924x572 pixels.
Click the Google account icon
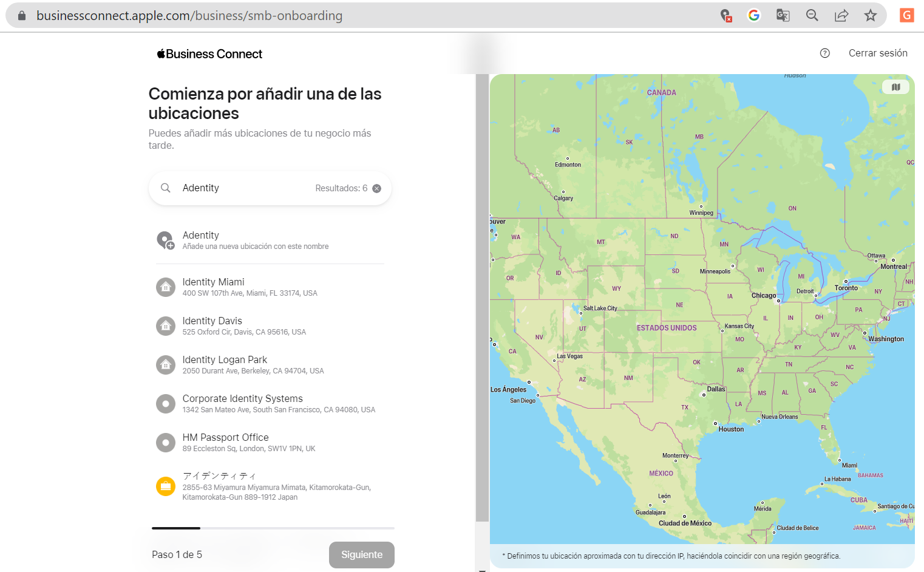click(753, 16)
